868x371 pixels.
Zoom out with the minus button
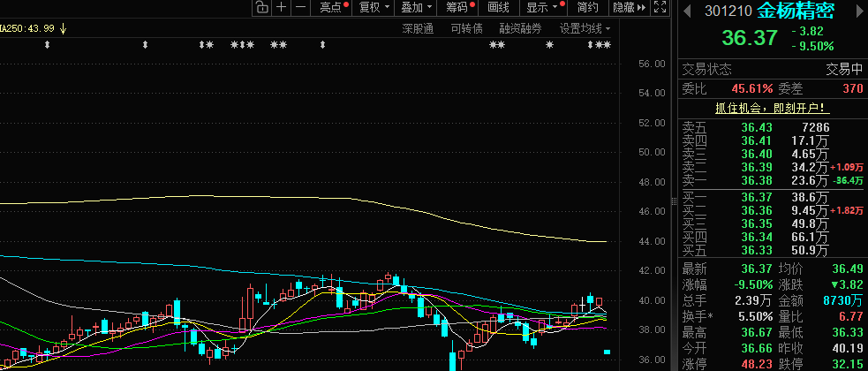click(300, 7)
